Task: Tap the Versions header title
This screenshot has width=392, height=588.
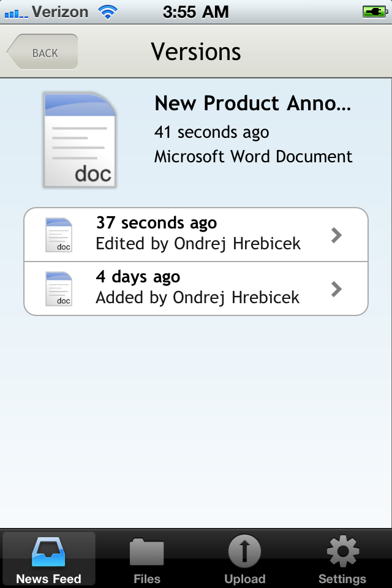Action: click(x=196, y=52)
